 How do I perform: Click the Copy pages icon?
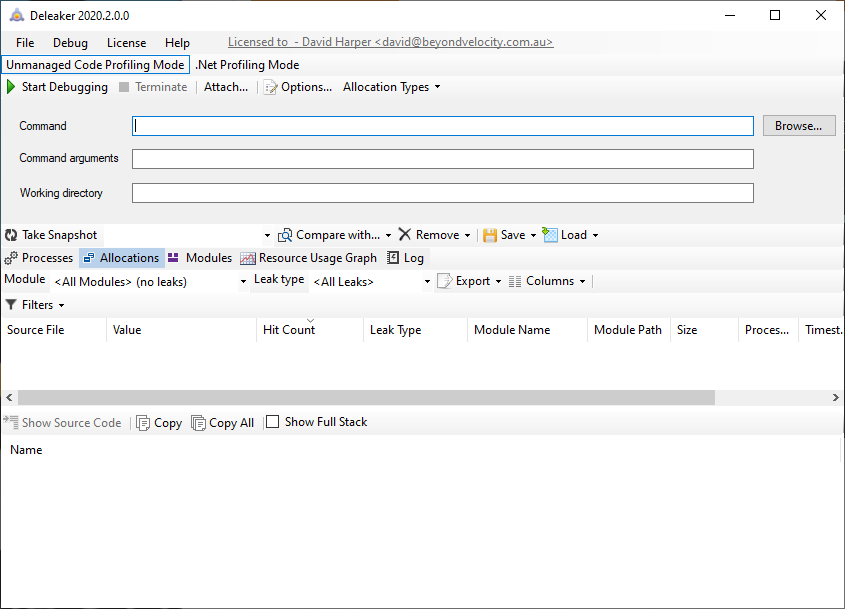coord(143,423)
